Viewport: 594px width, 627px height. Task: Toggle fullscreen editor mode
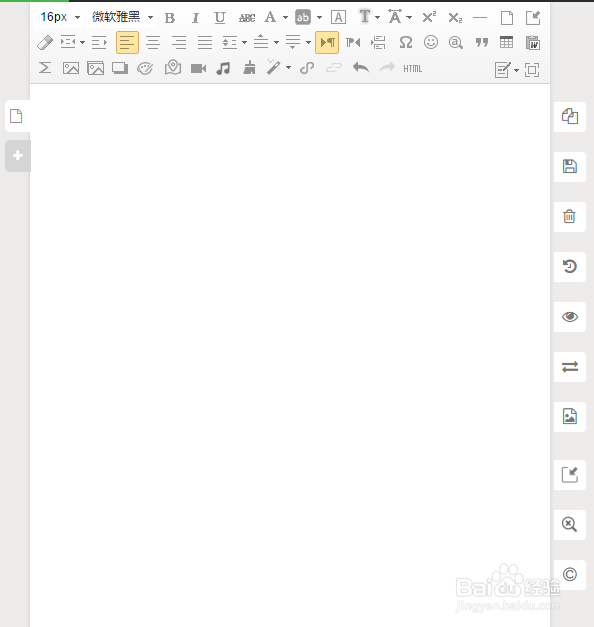pyautogui.click(x=532, y=70)
